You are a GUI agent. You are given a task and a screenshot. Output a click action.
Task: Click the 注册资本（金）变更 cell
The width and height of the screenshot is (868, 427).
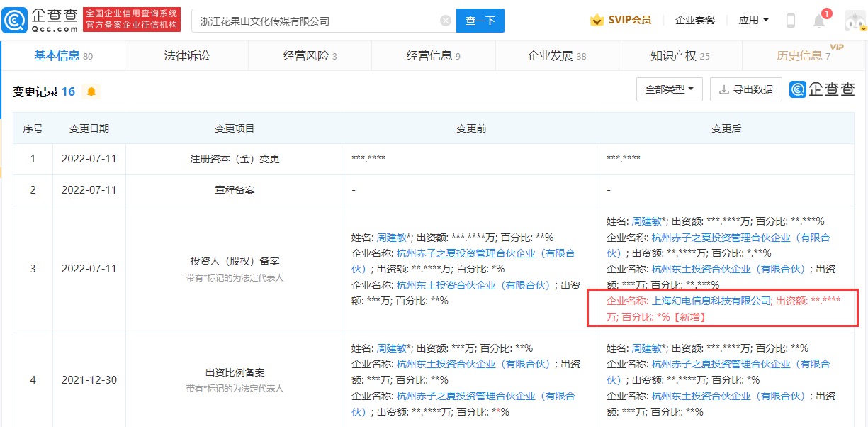coord(235,159)
